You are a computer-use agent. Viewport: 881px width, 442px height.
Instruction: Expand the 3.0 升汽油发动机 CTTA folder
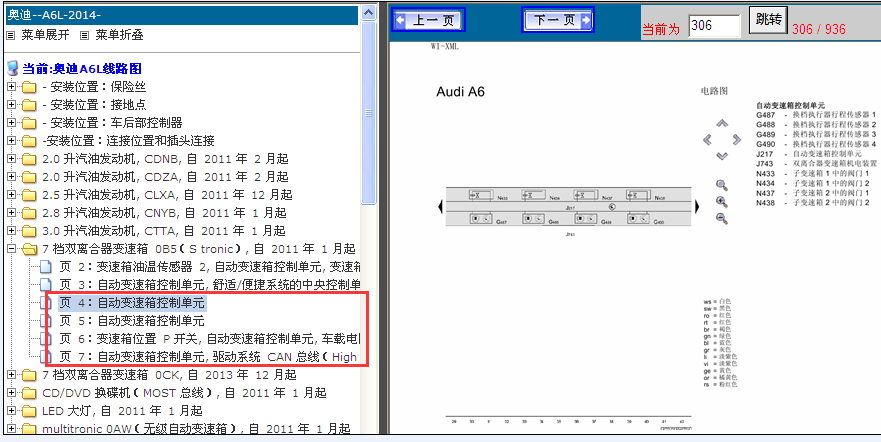coord(11,231)
